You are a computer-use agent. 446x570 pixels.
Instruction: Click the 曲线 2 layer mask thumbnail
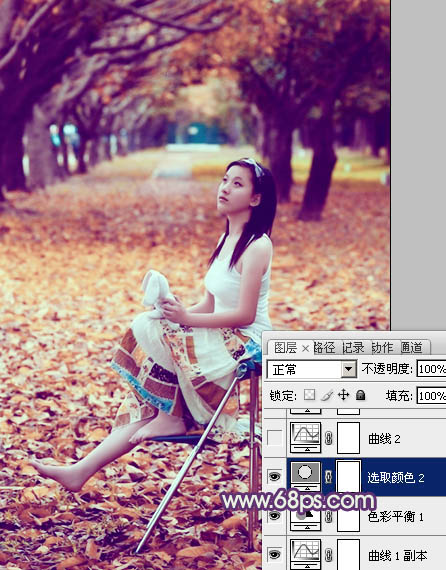click(x=349, y=438)
